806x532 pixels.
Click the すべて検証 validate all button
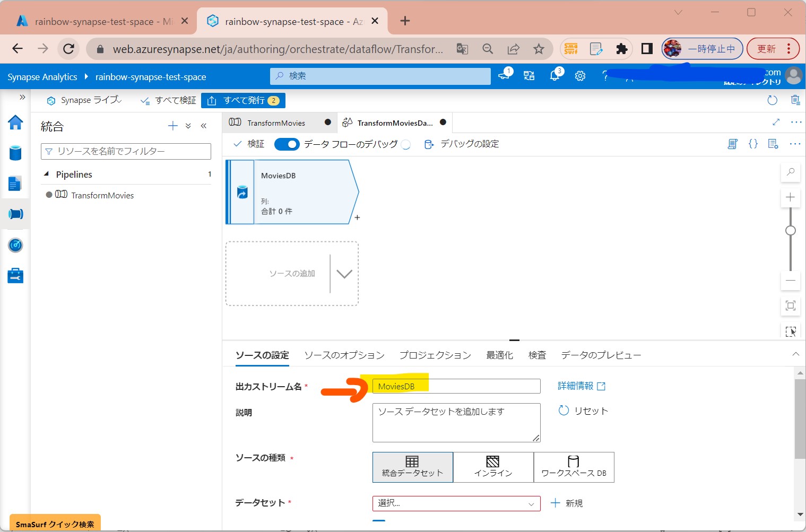pos(168,100)
